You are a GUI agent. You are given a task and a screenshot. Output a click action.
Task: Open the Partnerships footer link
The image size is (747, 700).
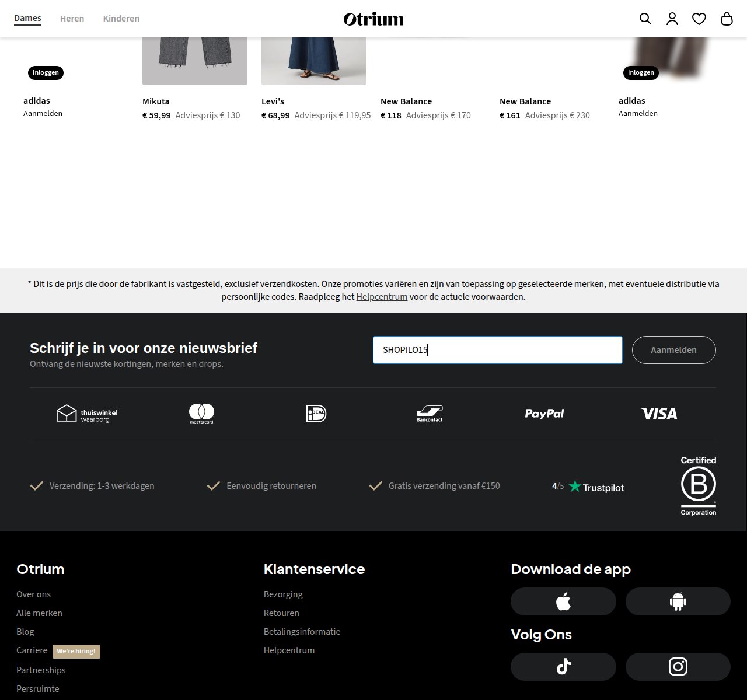[41, 670]
